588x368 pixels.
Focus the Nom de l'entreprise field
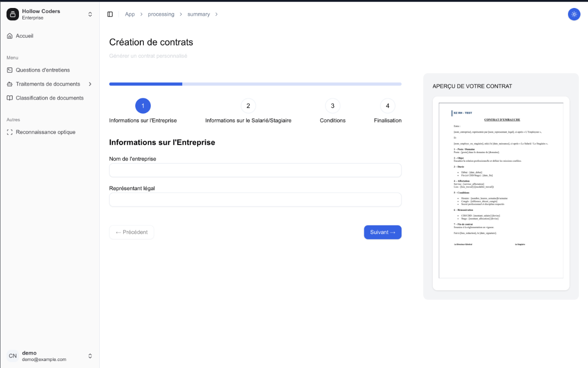click(x=255, y=170)
